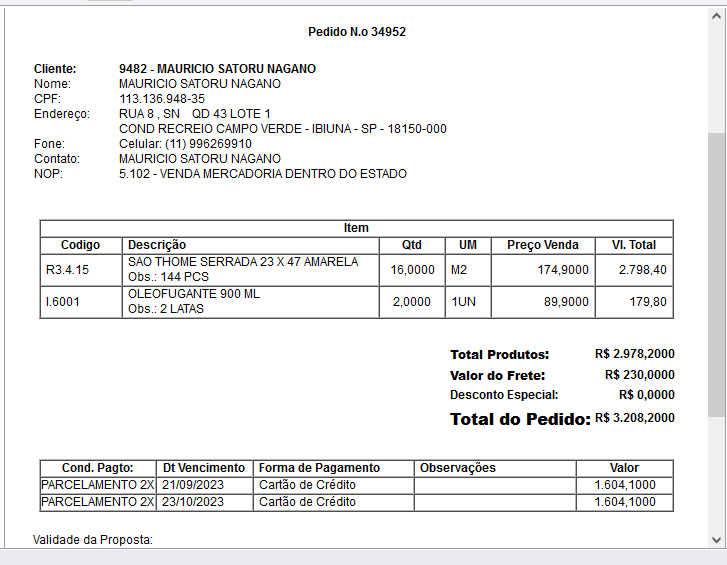This screenshot has width=727, height=565.
Task: Click the bold client name 9482 heading
Action: point(217,69)
